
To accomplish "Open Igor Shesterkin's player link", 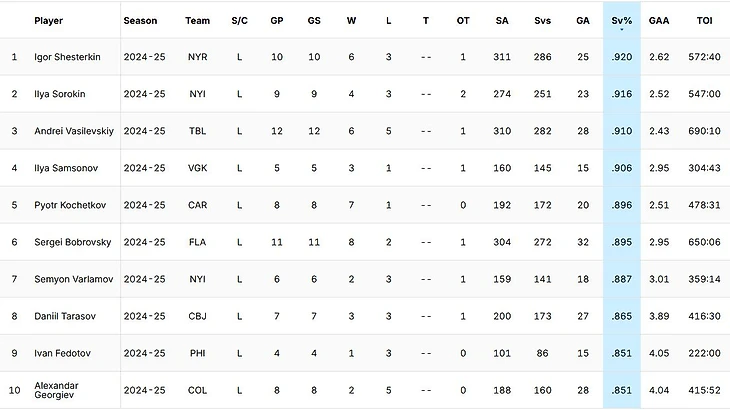I will pos(67,57).
